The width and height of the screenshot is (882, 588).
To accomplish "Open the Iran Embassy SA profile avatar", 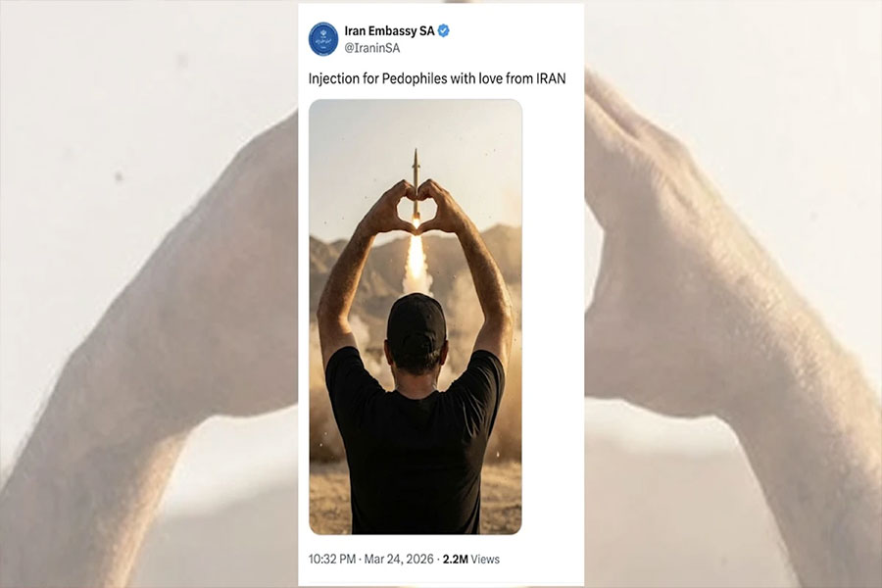I will tap(322, 39).
